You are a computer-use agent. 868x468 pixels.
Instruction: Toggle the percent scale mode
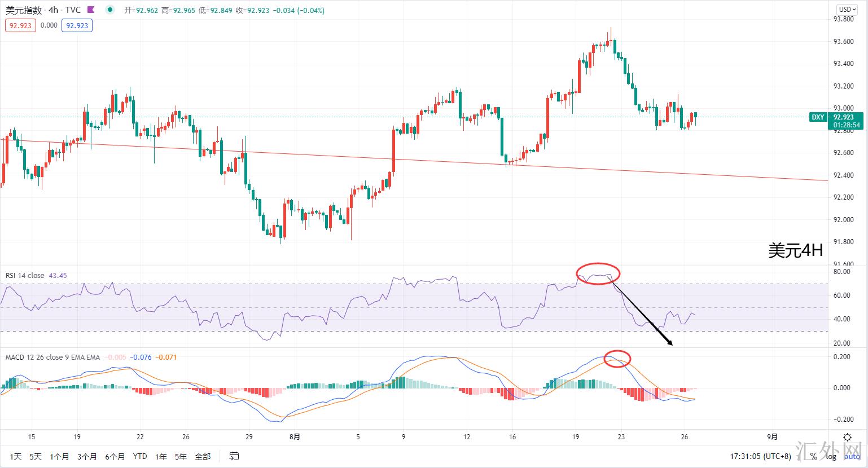tap(814, 456)
